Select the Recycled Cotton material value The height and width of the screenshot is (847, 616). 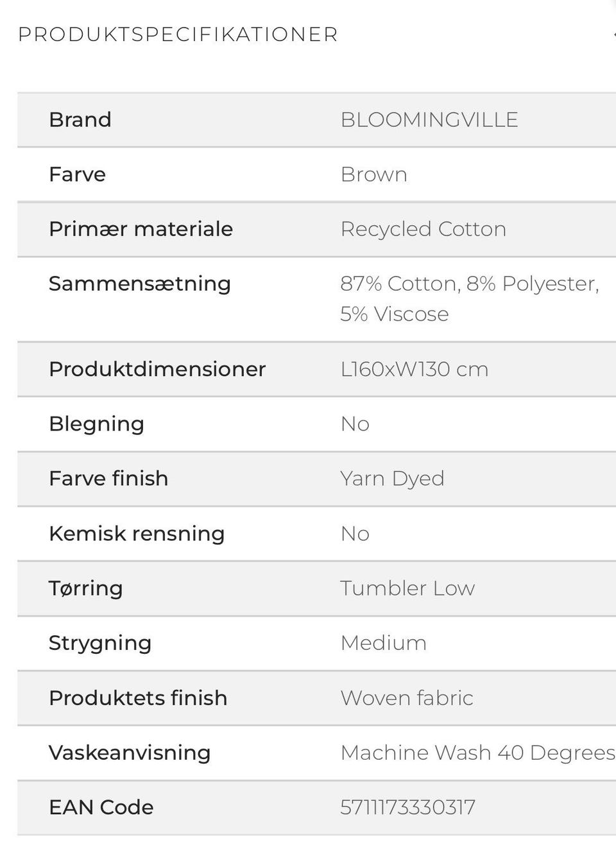[x=423, y=229]
